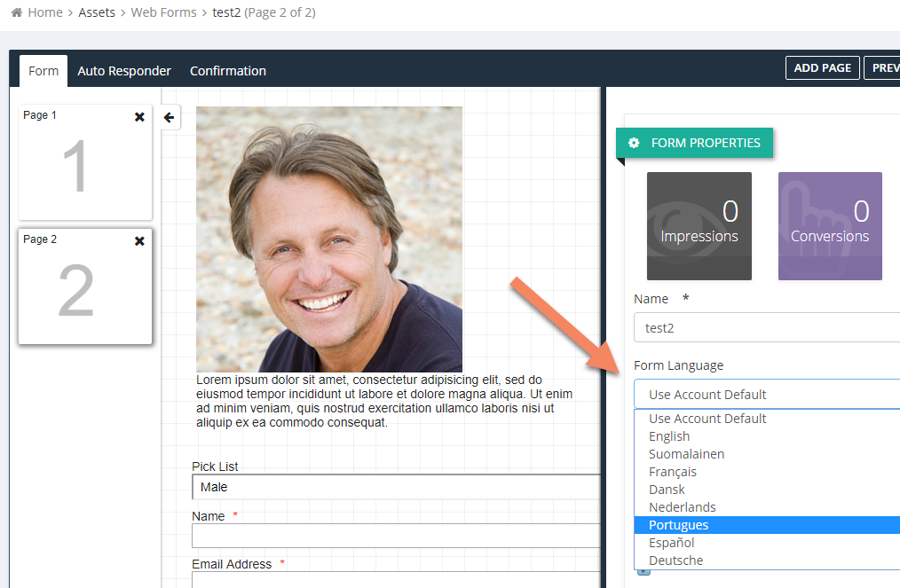Viewport: 900px width, 588px height.
Task: Open the Home breadcrumb link
Action: [x=44, y=12]
